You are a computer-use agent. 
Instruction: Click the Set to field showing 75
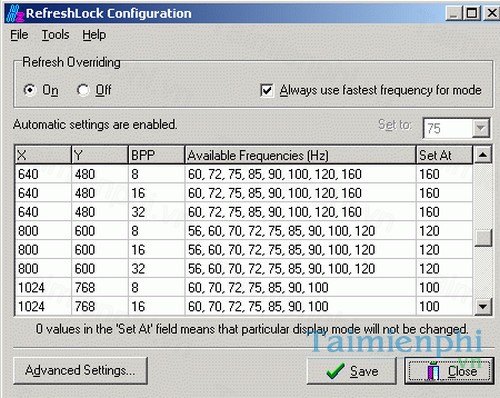[448, 128]
